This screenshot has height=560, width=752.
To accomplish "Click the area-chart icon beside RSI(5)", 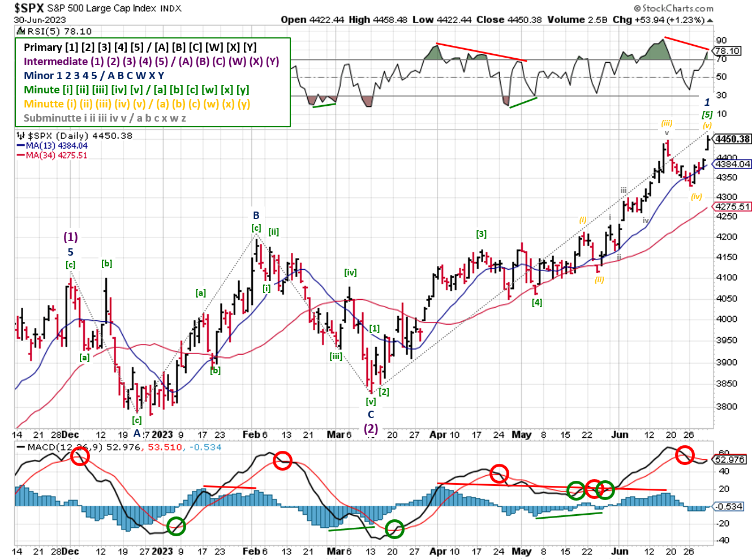I will [20, 31].
